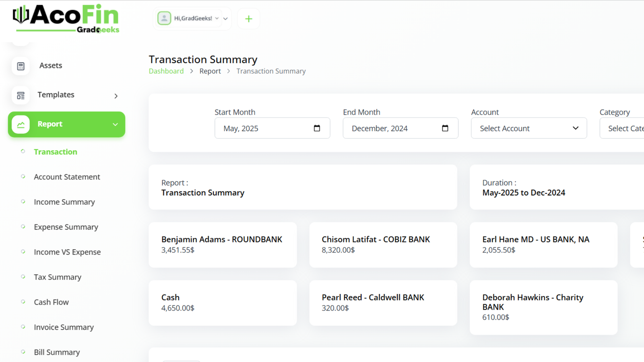Open the Select Account dropdown
This screenshot has height=362, width=644.
click(x=528, y=128)
